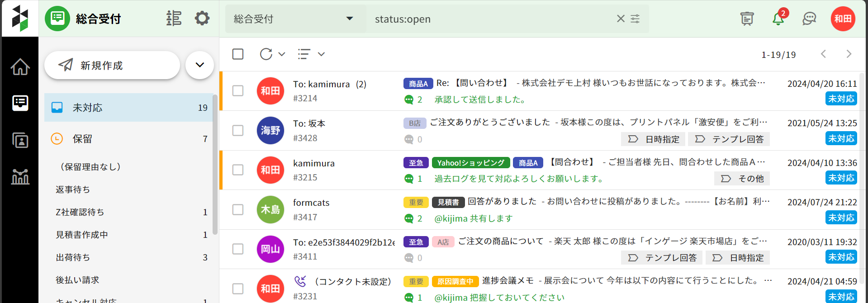Go to next page of results
Screen dimensions: 868x303
click(849, 54)
